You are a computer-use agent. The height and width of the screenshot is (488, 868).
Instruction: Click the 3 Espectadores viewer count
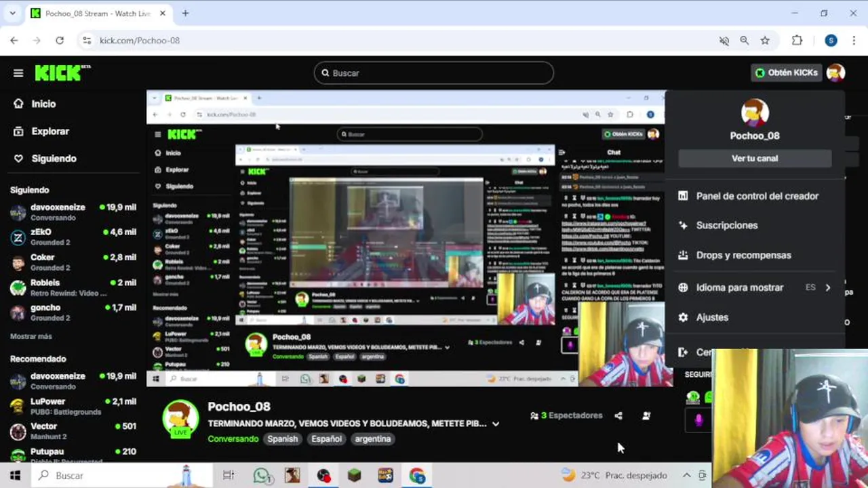point(567,415)
